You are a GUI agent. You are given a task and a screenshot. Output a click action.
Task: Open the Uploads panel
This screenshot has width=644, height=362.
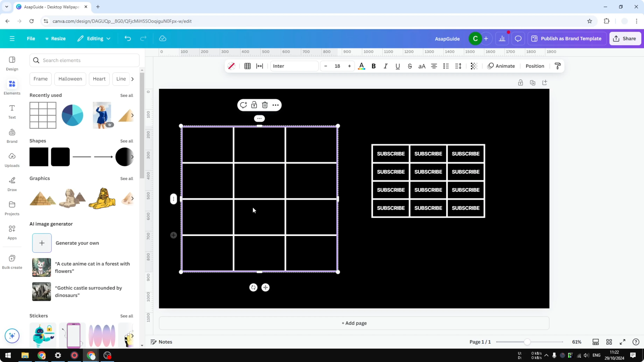pos(12,160)
